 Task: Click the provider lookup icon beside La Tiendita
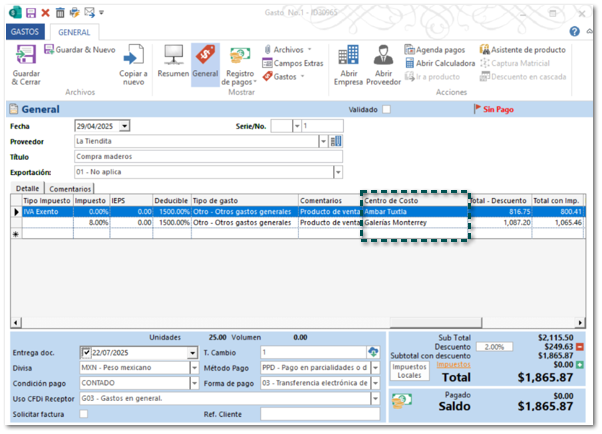(x=336, y=141)
